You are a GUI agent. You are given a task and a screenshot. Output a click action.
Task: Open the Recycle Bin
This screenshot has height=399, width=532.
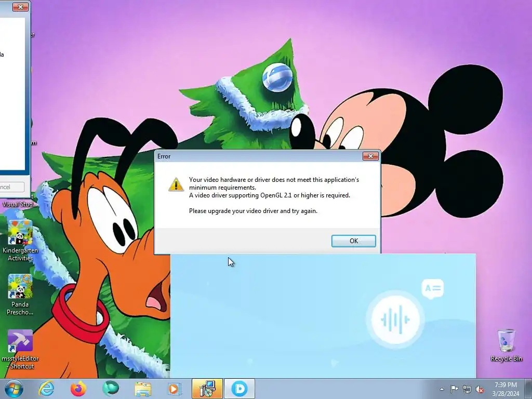pos(506,345)
